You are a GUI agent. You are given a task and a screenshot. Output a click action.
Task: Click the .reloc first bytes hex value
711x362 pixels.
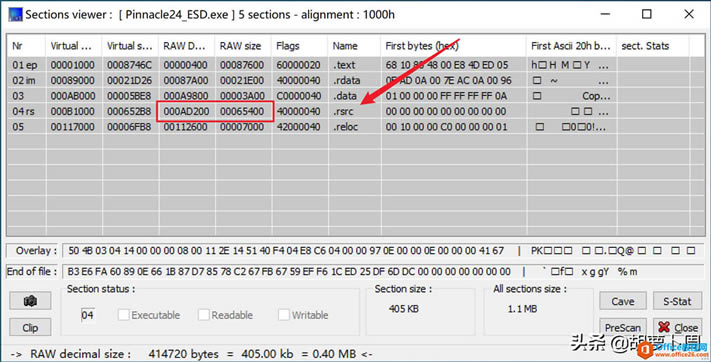click(446, 127)
